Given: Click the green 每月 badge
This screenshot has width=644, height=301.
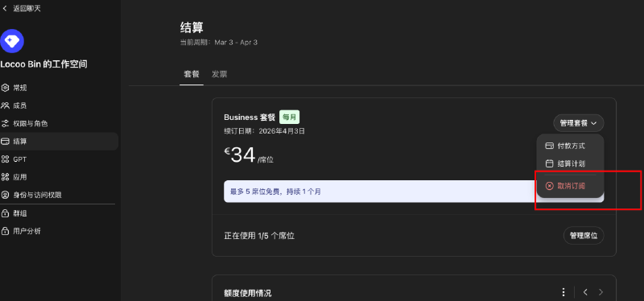Looking at the screenshot, I should coord(290,118).
